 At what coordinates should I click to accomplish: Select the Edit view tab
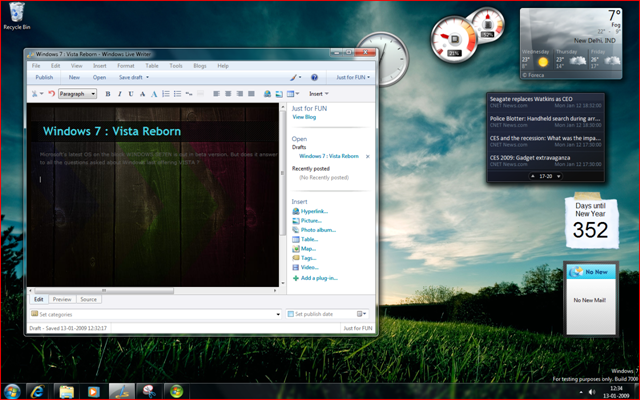pos(39,299)
